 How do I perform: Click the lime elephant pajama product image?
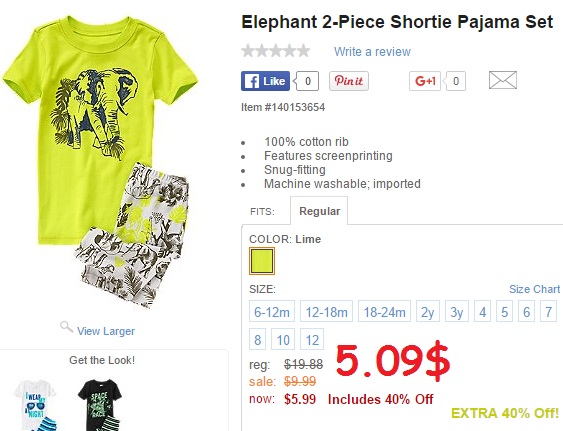(x=101, y=162)
